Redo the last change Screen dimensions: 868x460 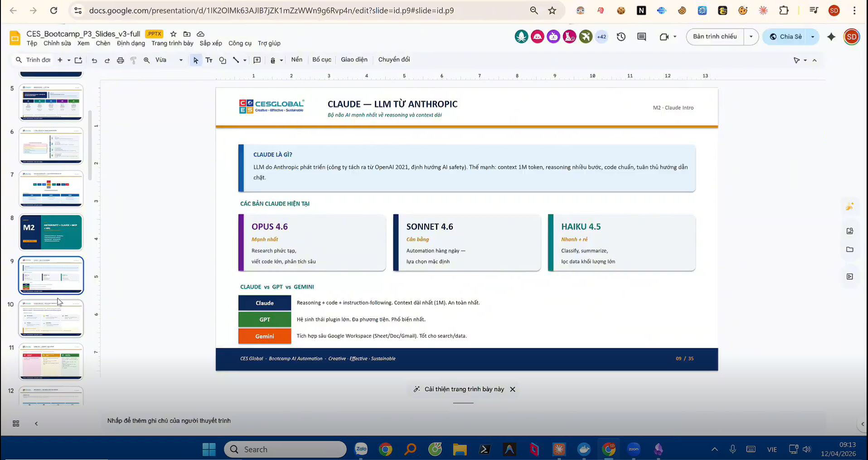click(107, 59)
